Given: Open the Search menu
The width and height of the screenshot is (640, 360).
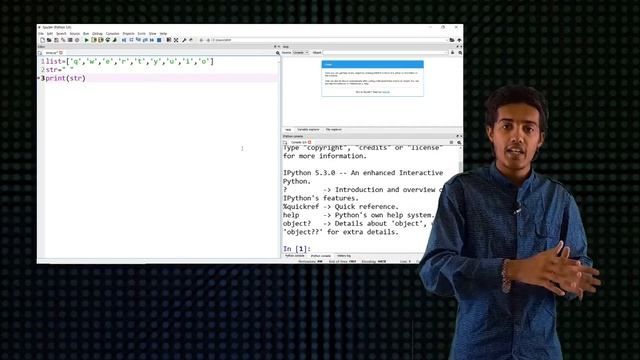Looking at the screenshot, I should point(61,33).
